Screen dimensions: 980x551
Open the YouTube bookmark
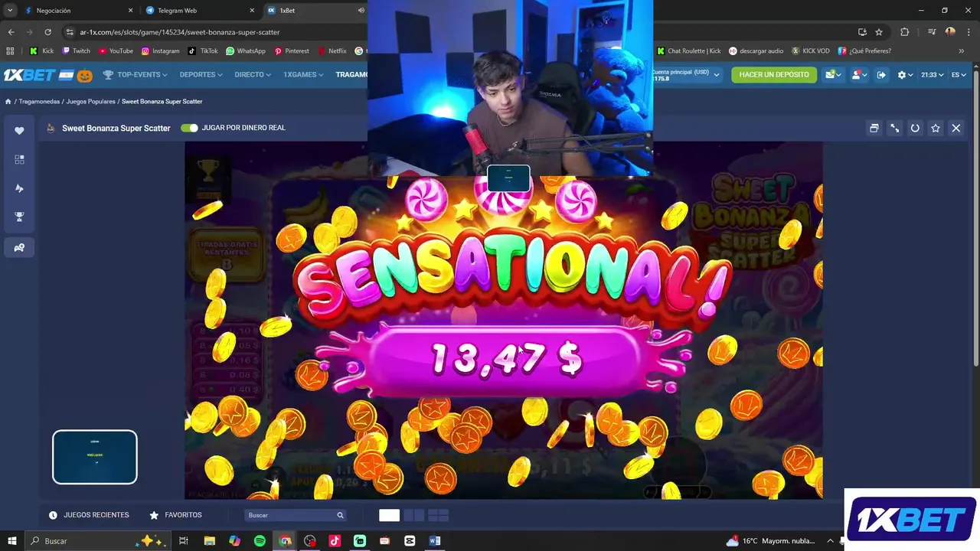(x=116, y=51)
